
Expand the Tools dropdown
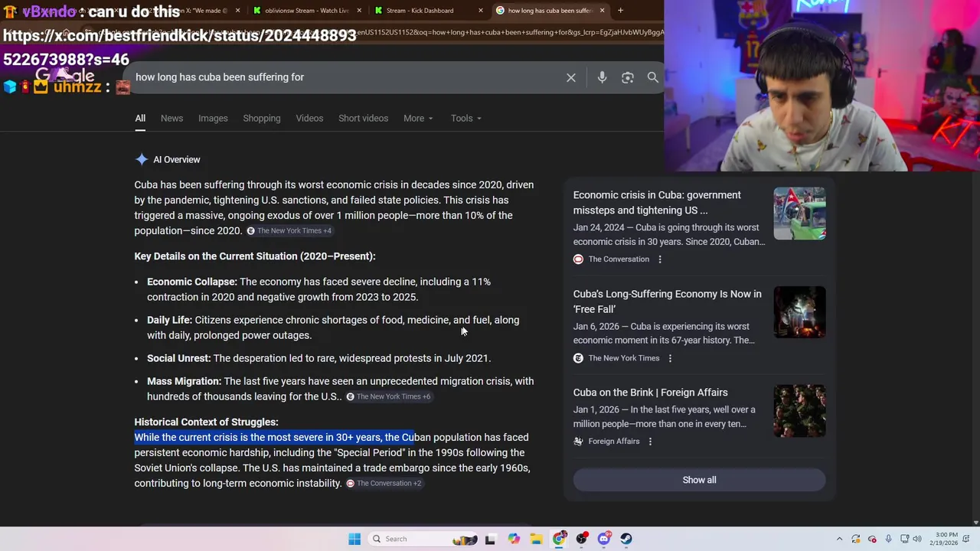point(465,118)
